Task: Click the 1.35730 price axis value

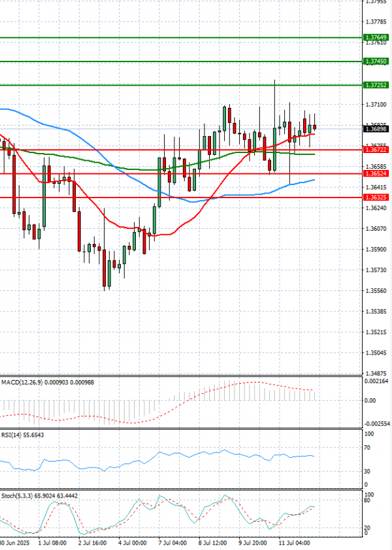Action: pyautogui.click(x=376, y=270)
